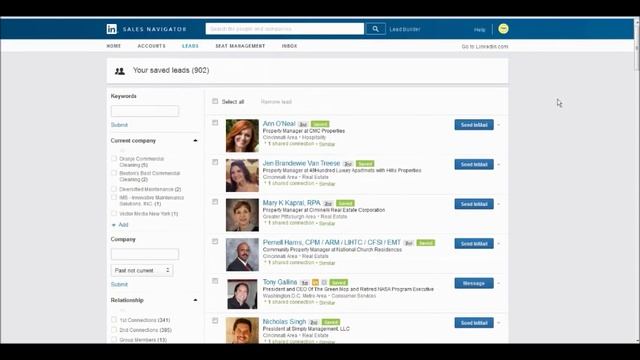Open dropdown arrow next to Nicholas Singh's Send InMail

click(x=499, y=323)
